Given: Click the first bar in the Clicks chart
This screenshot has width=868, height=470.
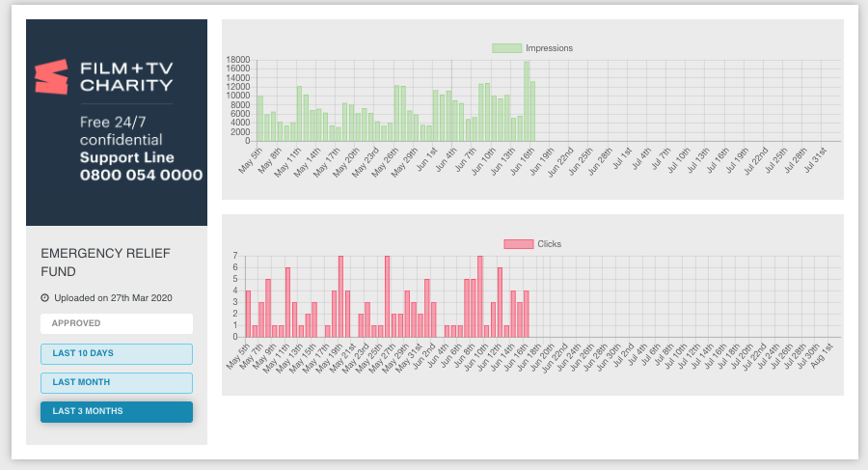Looking at the screenshot, I should pos(248,314).
